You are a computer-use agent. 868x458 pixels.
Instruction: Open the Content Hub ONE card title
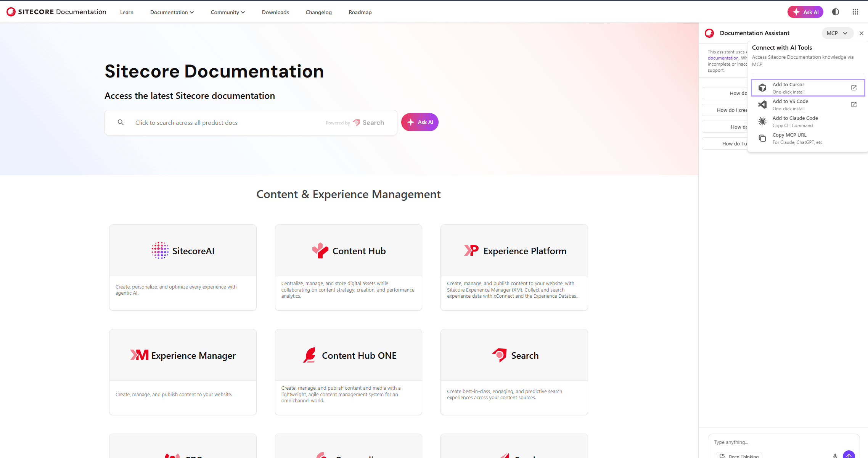(x=359, y=355)
